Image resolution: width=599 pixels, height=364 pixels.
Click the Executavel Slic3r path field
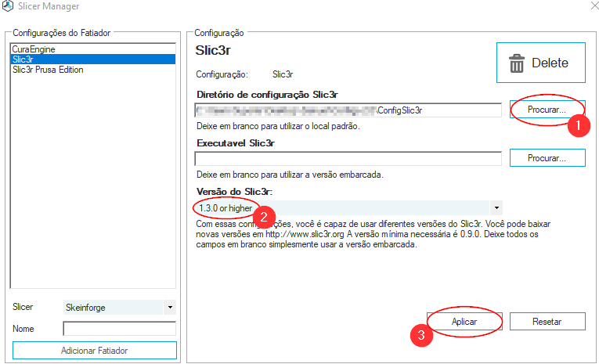(x=348, y=158)
